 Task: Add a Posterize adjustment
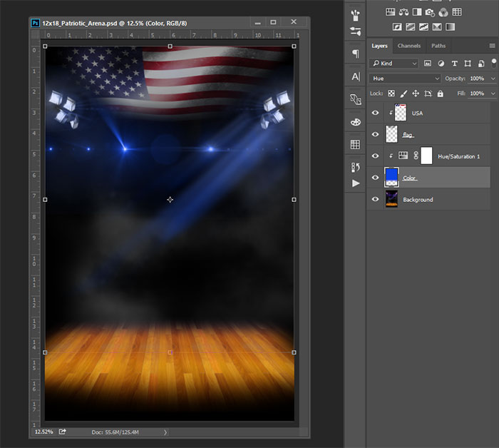coord(410,27)
